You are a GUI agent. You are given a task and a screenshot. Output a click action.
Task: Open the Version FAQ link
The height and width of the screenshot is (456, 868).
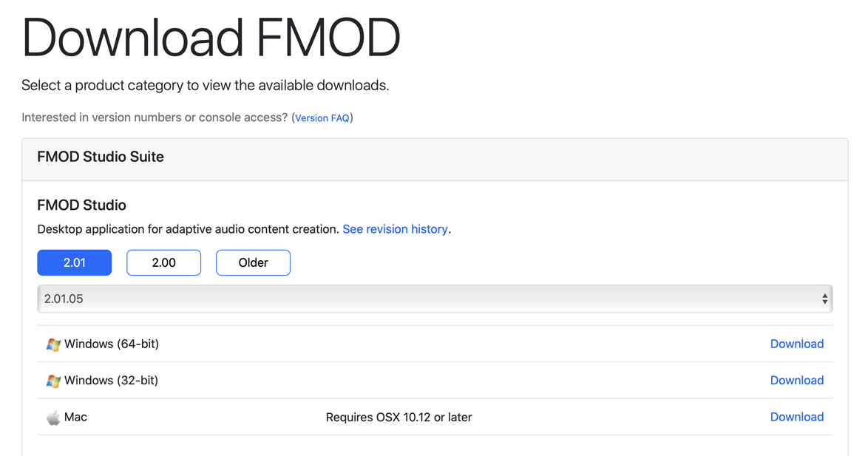tap(322, 118)
